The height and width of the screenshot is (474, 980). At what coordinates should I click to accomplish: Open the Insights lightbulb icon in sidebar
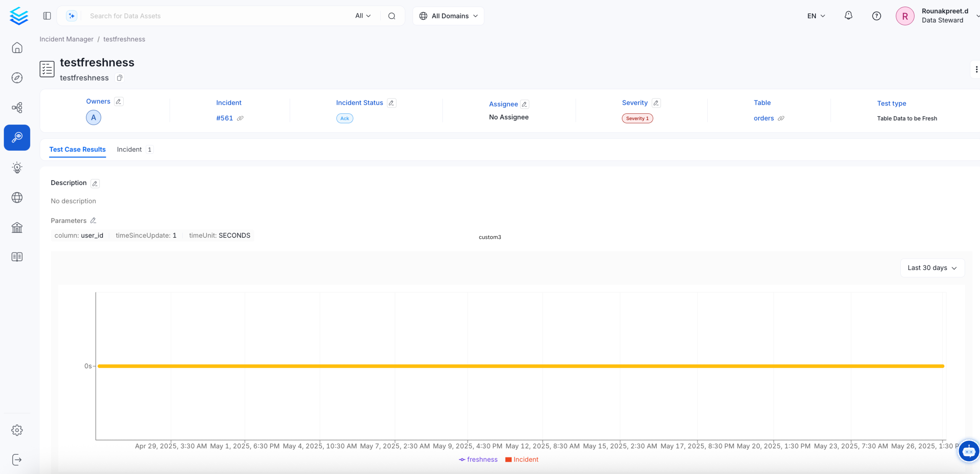[17, 167]
